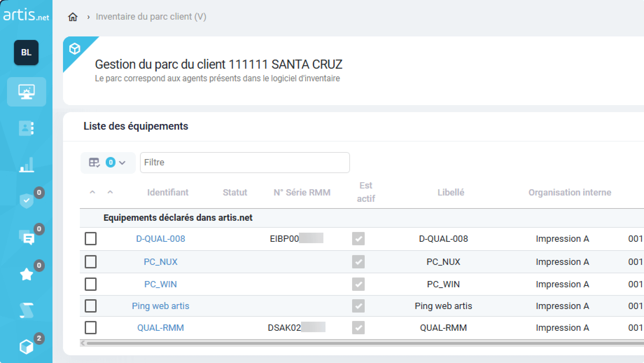Open the cube inventory sidebar icon

pyautogui.click(x=27, y=347)
